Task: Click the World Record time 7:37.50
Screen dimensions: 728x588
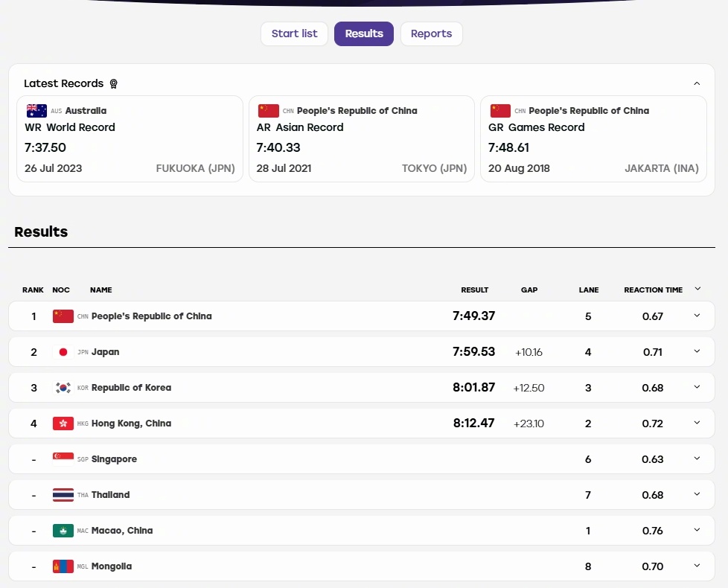Action: click(45, 147)
